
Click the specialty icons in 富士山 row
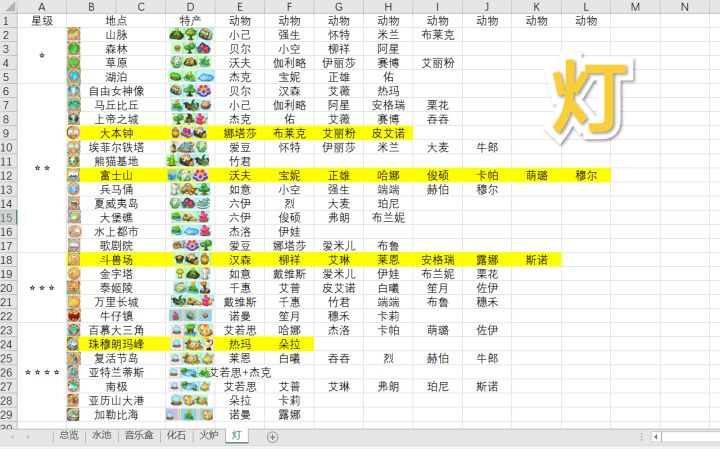coord(188,175)
